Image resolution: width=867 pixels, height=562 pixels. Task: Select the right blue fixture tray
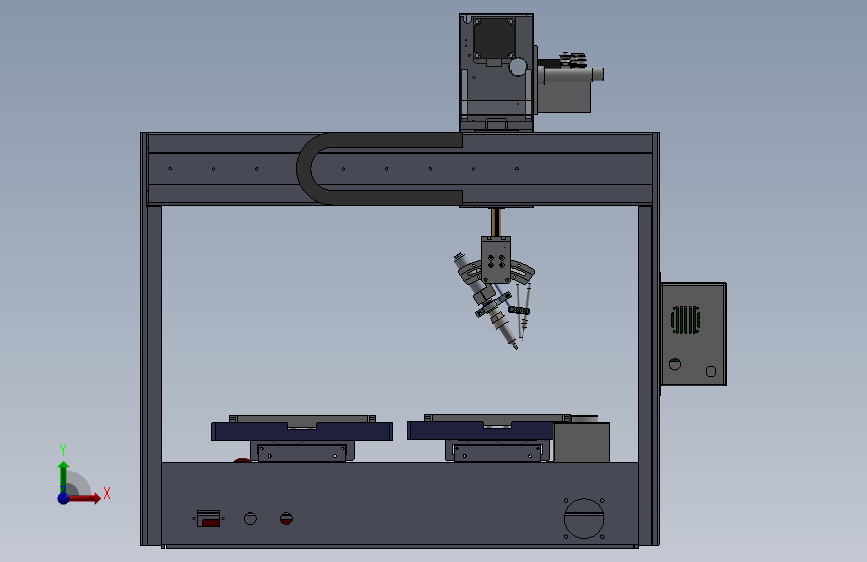tap(480, 430)
